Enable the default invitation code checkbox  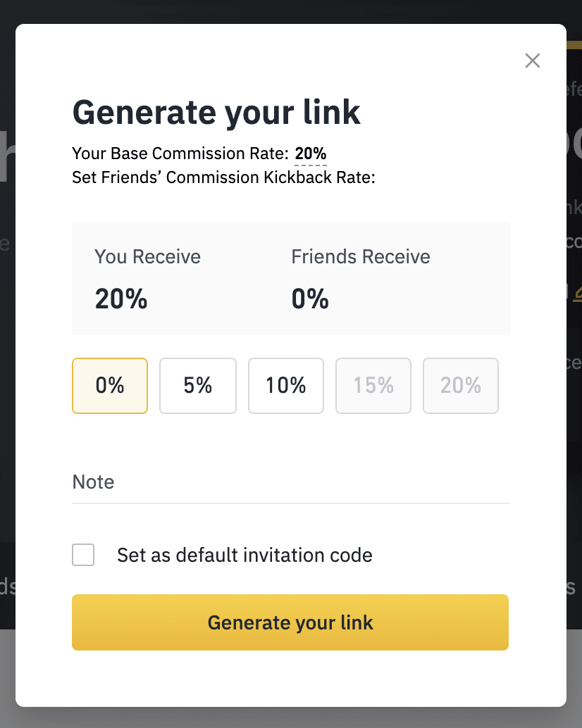(x=83, y=555)
